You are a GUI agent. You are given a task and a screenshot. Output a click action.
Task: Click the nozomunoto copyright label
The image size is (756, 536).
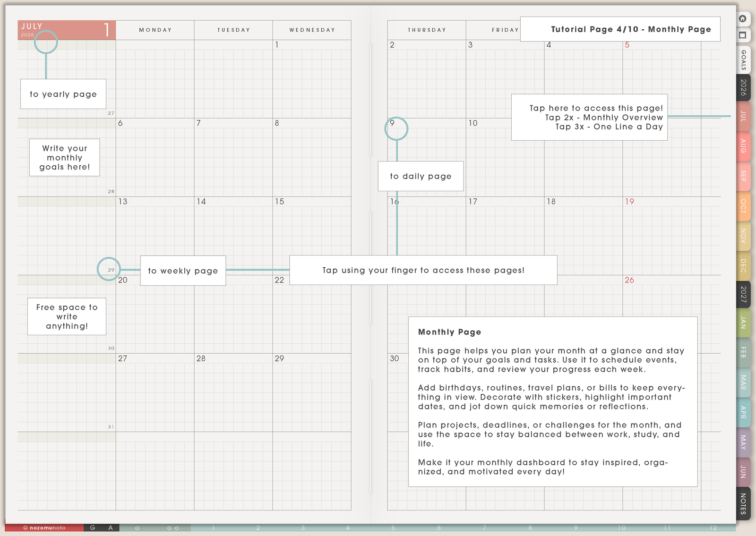44,528
